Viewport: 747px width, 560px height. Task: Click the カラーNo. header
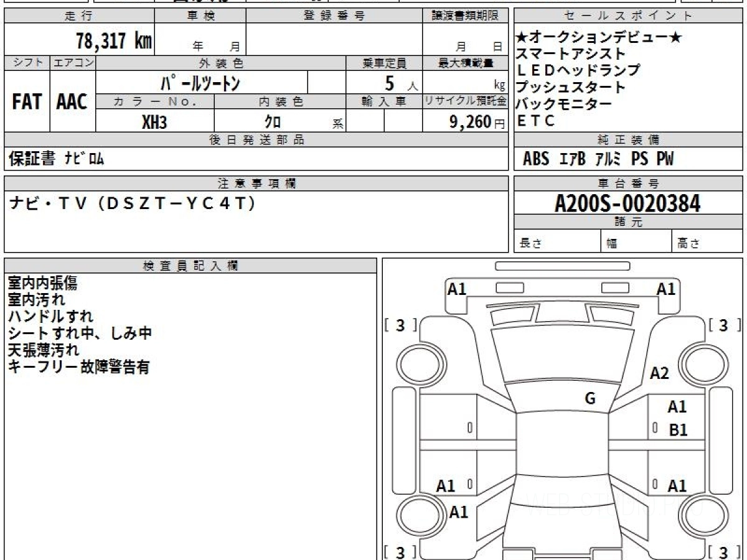155,101
